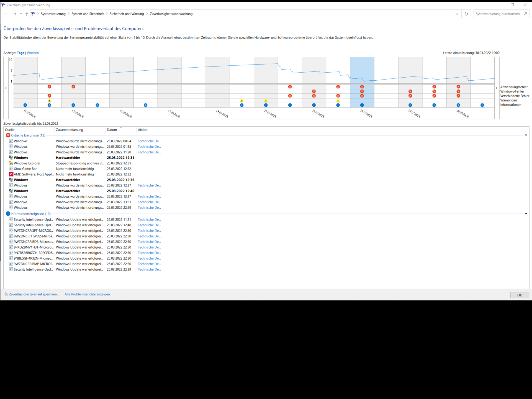Click the information icon in 30.03.2022 column
Viewport: 532px width, 399px height.
tap(482, 105)
